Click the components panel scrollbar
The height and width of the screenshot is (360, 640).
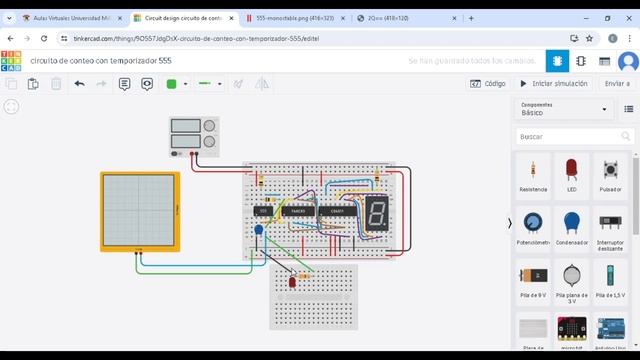(x=636, y=196)
